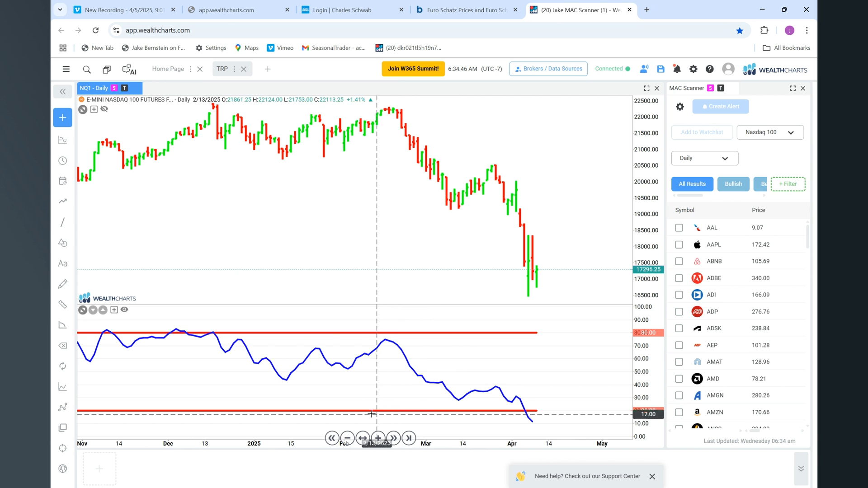Viewport: 868px width, 488px height.
Task: Click the community people icon in header
Action: [644, 69]
